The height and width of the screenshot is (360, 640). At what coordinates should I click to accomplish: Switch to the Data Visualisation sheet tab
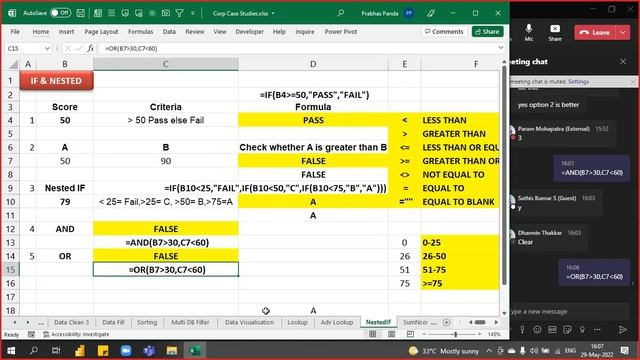tap(249, 322)
